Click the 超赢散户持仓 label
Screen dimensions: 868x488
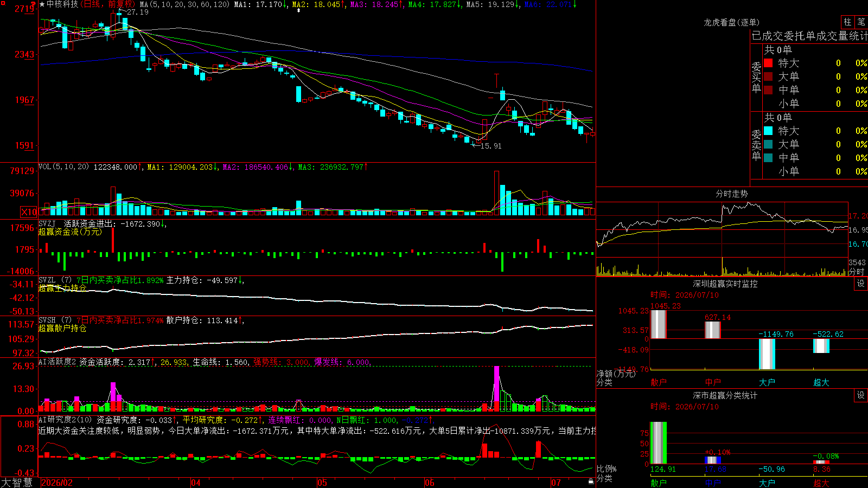(62, 328)
